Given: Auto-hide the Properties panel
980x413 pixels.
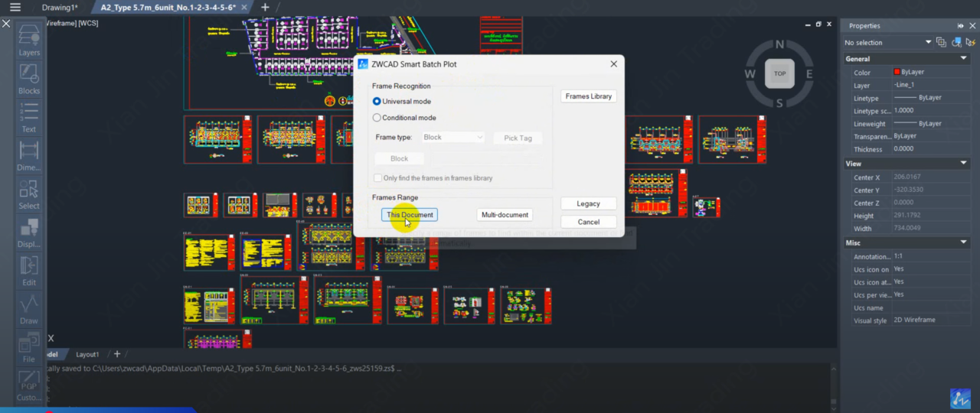Looking at the screenshot, I should [961, 26].
